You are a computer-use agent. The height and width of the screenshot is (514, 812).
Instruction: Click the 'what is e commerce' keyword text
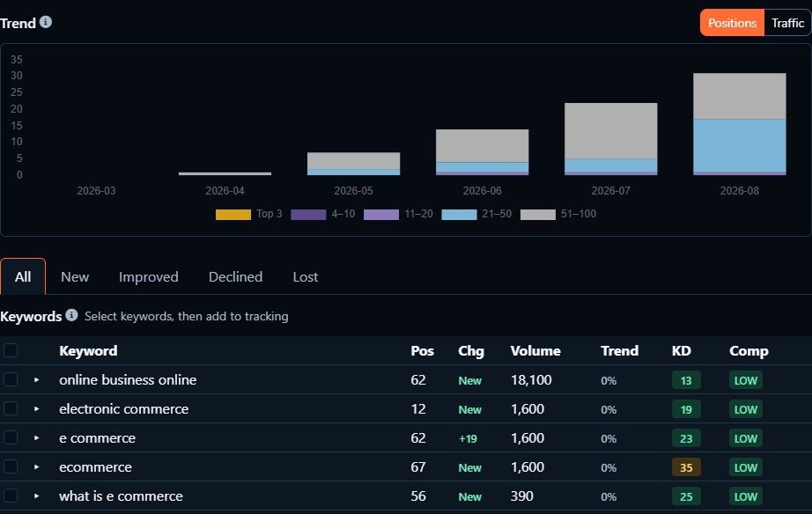pos(121,496)
